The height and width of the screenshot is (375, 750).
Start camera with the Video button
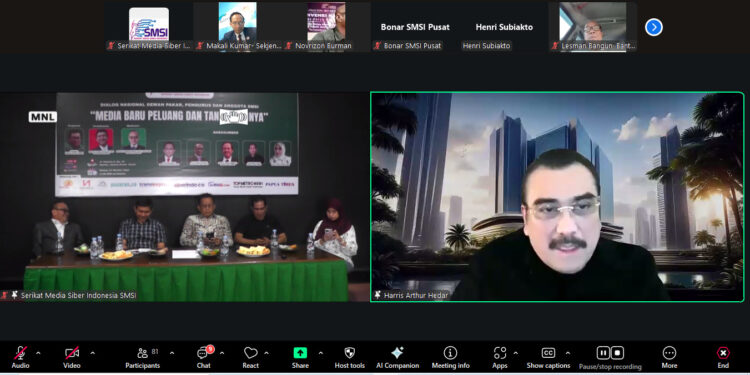point(72,357)
